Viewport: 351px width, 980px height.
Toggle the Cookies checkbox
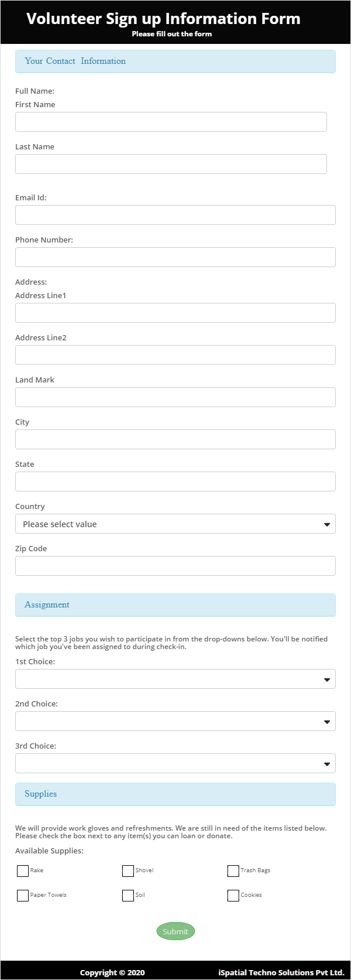pyautogui.click(x=233, y=896)
